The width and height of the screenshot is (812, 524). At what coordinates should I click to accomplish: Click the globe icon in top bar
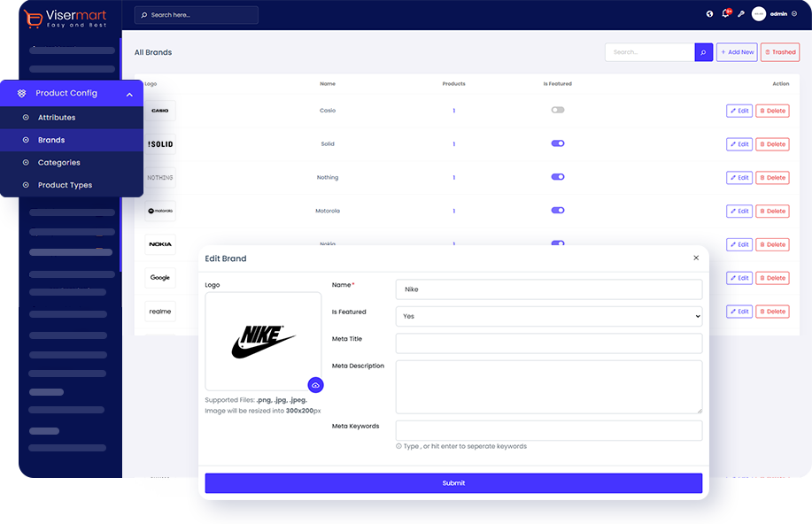click(x=709, y=14)
